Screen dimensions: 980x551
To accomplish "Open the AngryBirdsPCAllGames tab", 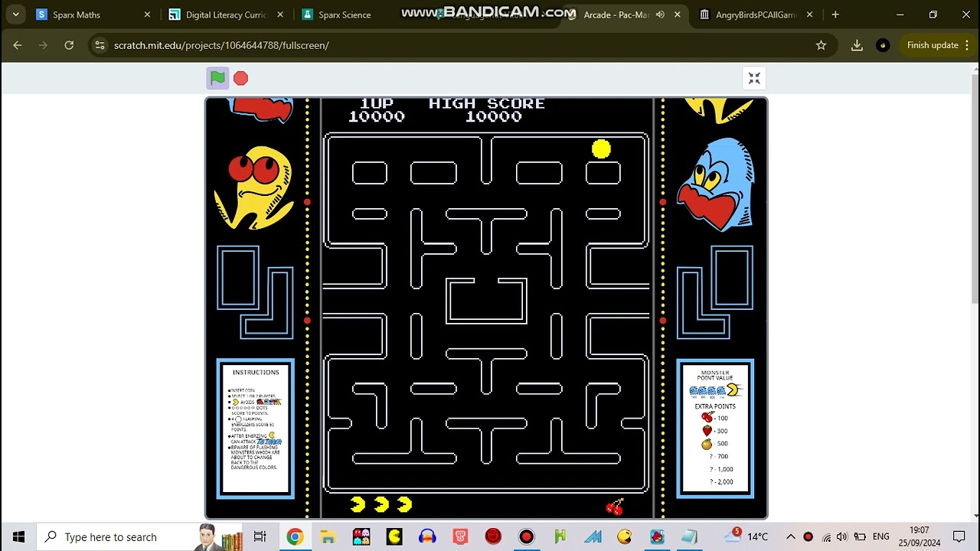I will tap(756, 15).
